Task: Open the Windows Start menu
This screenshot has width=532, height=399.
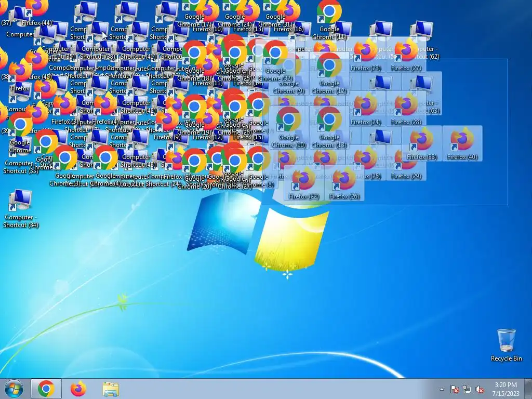Action: pyautogui.click(x=14, y=389)
